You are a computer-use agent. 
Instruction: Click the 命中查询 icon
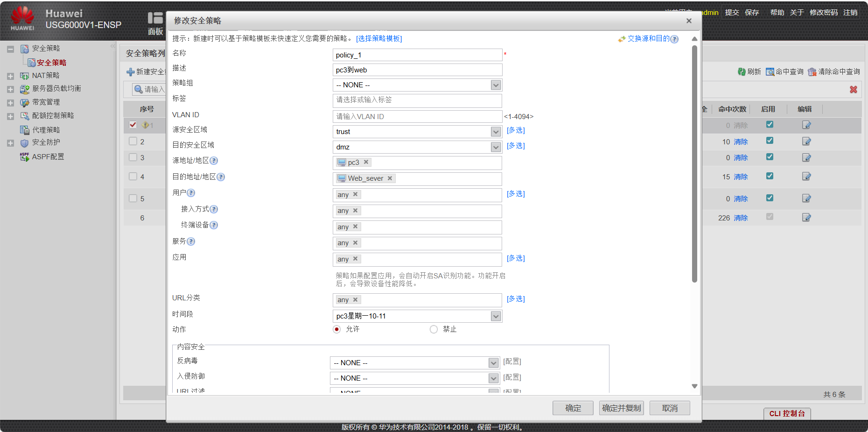[770, 71]
